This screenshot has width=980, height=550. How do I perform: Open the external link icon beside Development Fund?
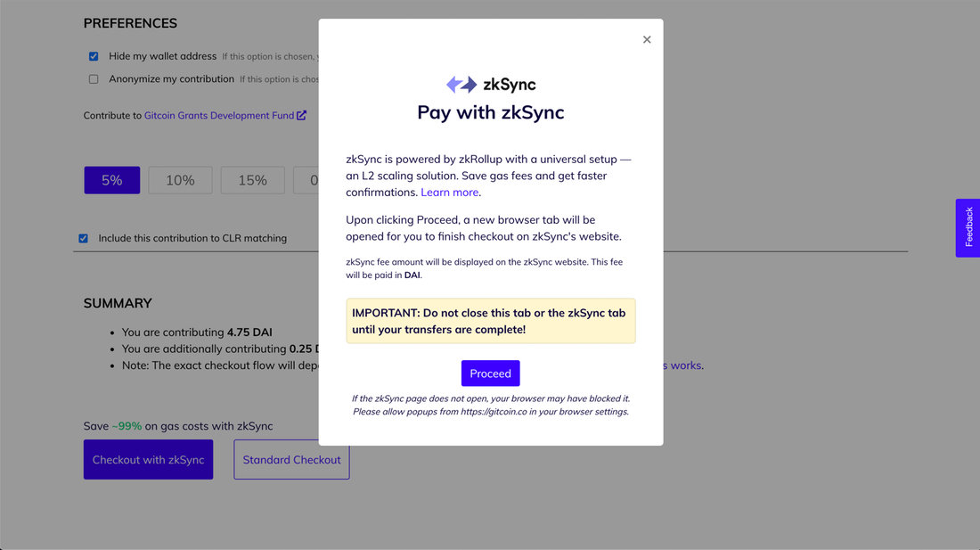point(301,116)
